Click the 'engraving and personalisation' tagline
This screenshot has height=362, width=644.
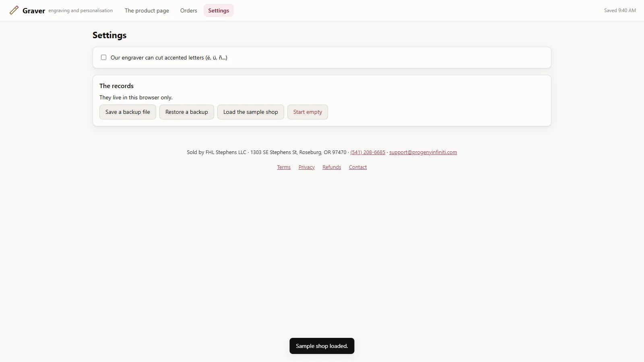click(x=80, y=10)
